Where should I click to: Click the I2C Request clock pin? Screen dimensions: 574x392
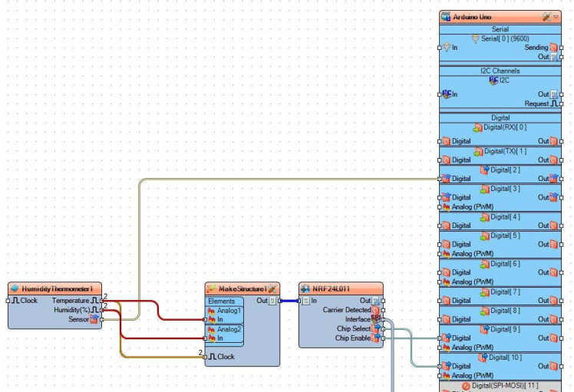[x=555, y=104]
